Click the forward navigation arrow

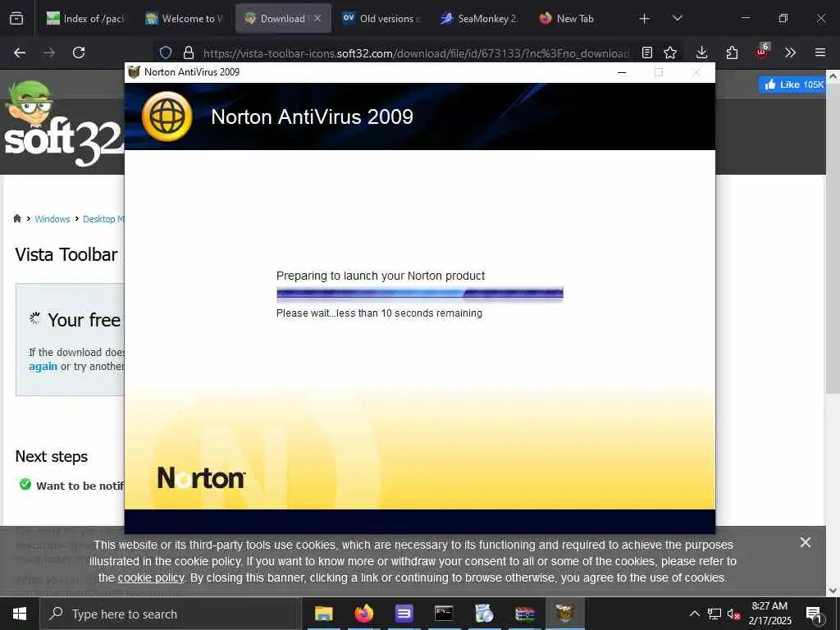pos(49,52)
